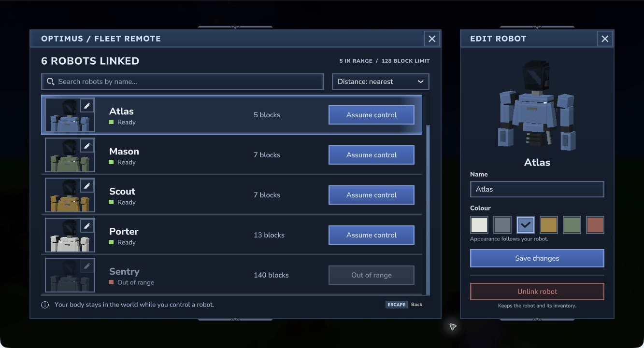
Task: Choose the red colour swatch
Action: [x=595, y=225]
